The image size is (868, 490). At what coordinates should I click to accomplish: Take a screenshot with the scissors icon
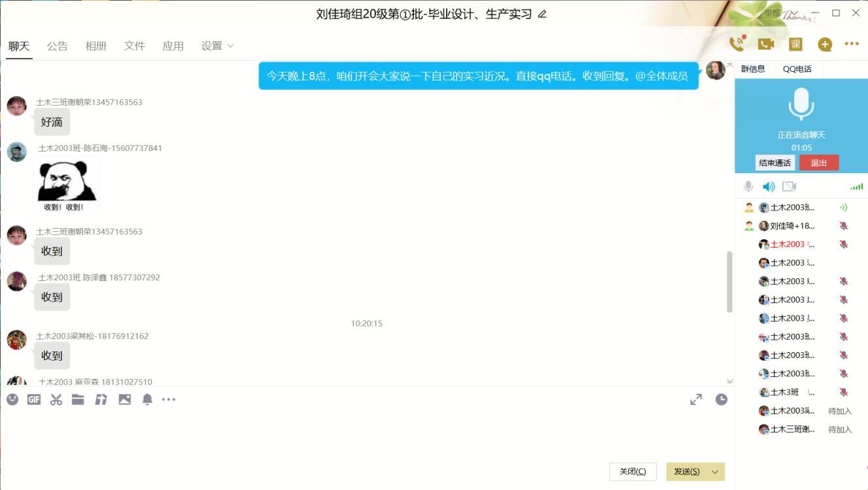(x=56, y=399)
